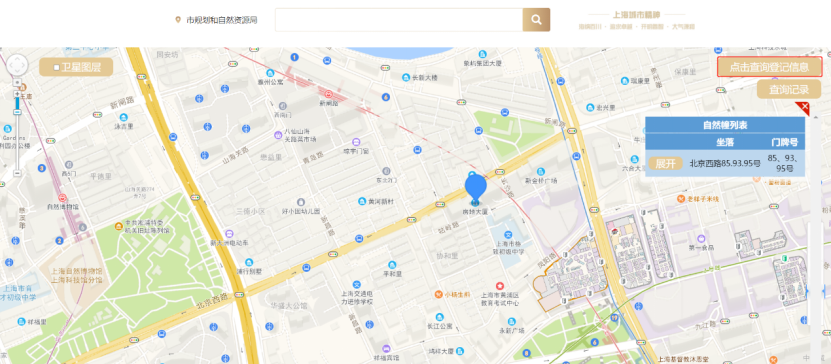Click the 八仙山海关路菜市场 market icon

click(278, 135)
